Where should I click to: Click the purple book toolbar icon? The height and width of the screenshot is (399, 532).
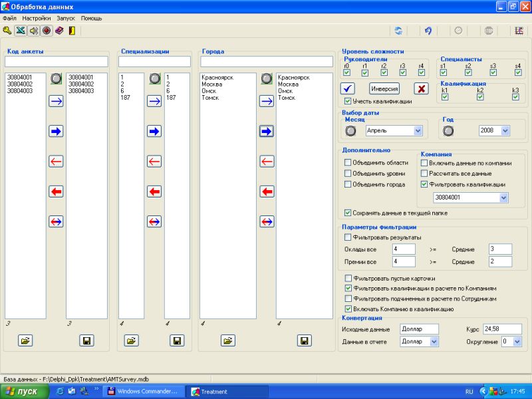(x=59, y=31)
